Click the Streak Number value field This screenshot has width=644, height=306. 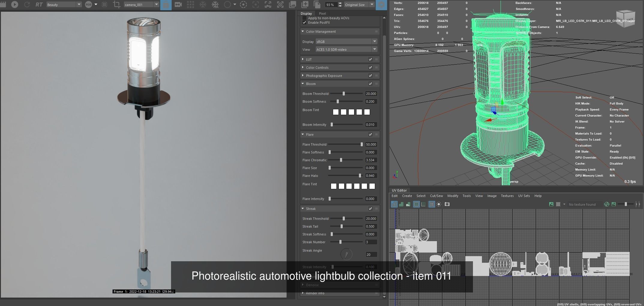click(x=371, y=242)
